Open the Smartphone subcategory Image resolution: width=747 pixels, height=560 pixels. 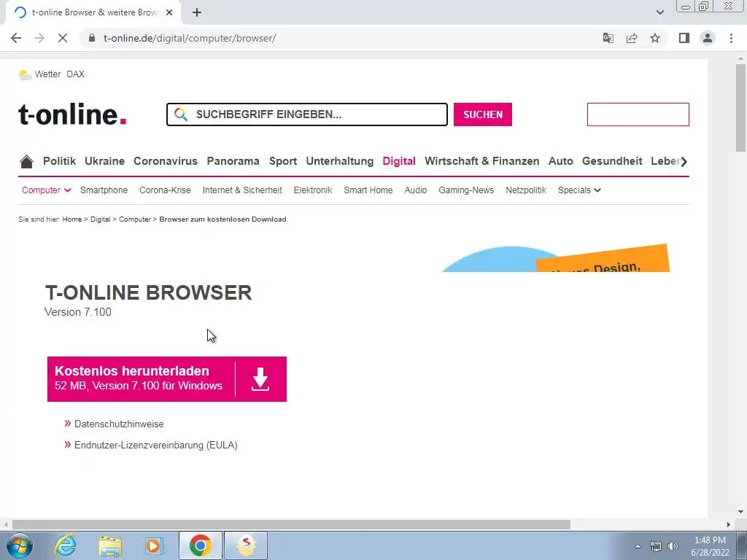pos(104,190)
